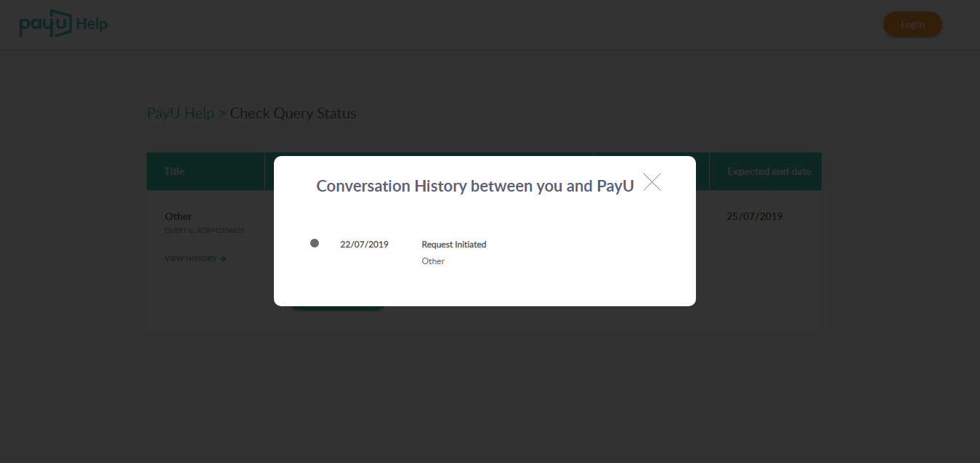Viewport: 980px width, 463px height.
Task: Click the Request Initiated entry label
Action: tap(454, 245)
